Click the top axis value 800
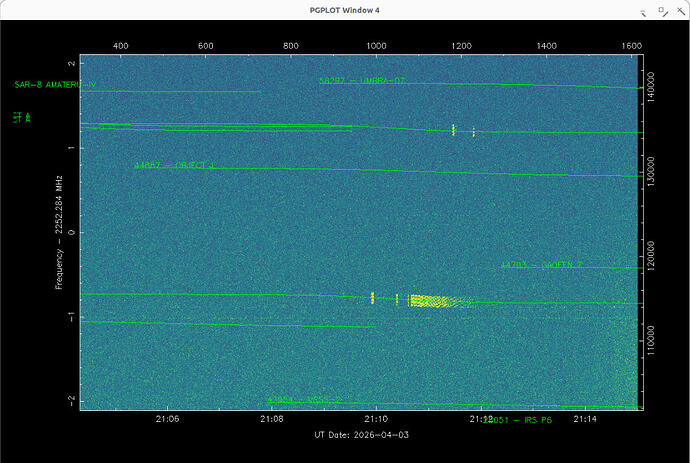Image resolution: width=690 pixels, height=463 pixels. click(x=291, y=46)
